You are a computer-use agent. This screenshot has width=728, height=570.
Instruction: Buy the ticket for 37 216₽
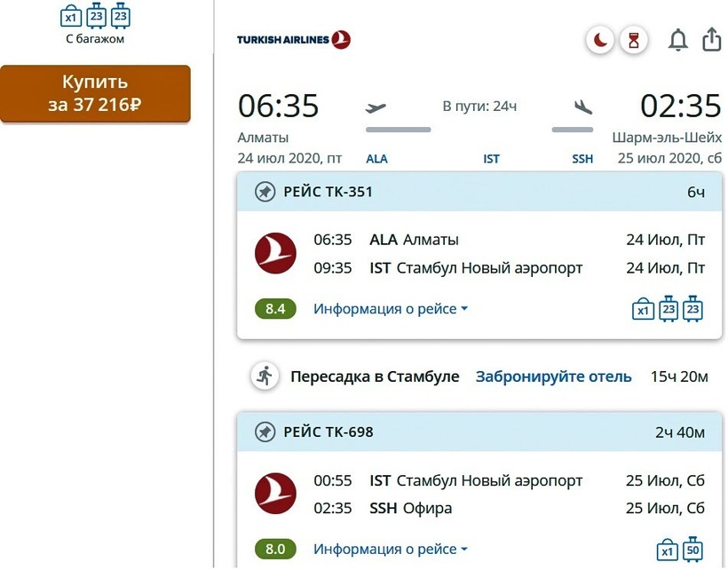pos(95,93)
